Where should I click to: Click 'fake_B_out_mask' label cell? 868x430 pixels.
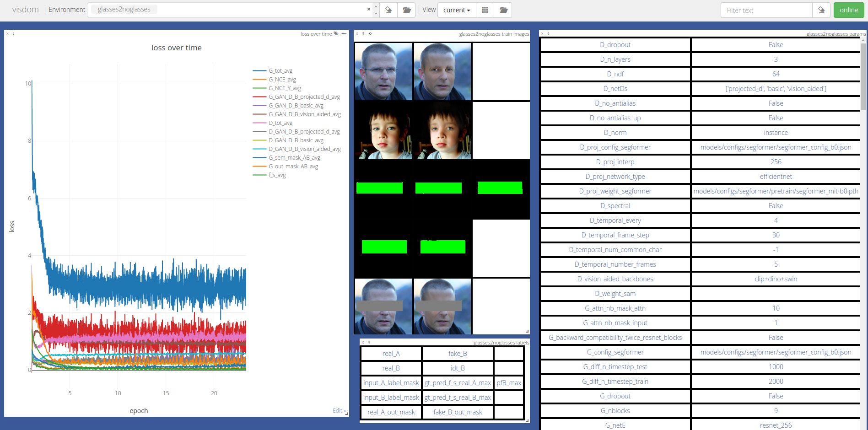[x=458, y=412]
